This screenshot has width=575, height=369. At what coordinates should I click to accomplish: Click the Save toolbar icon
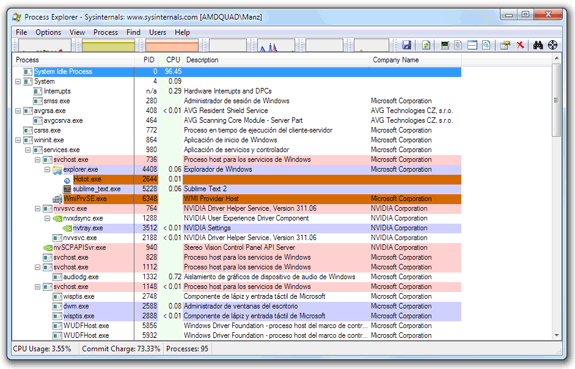click(x=407, y=45)
